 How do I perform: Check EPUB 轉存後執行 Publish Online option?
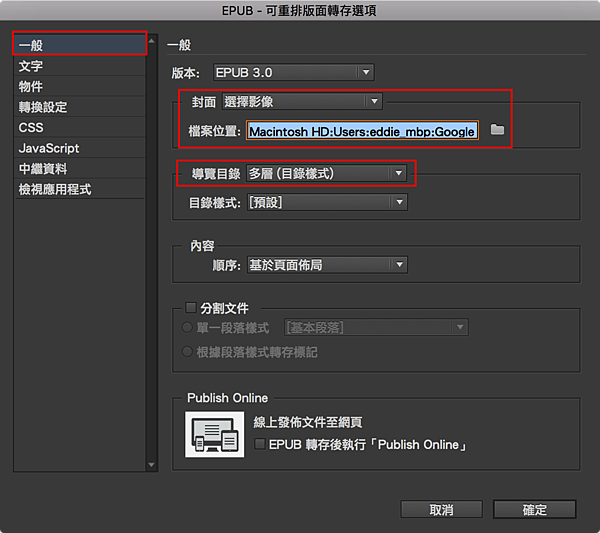tap(260, 444)
